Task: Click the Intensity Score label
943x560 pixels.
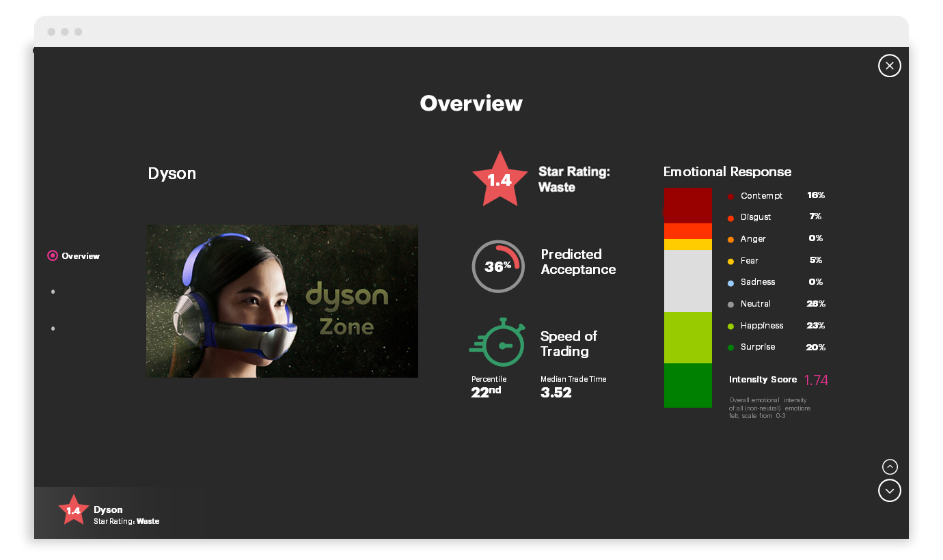Action: [763, 380]
